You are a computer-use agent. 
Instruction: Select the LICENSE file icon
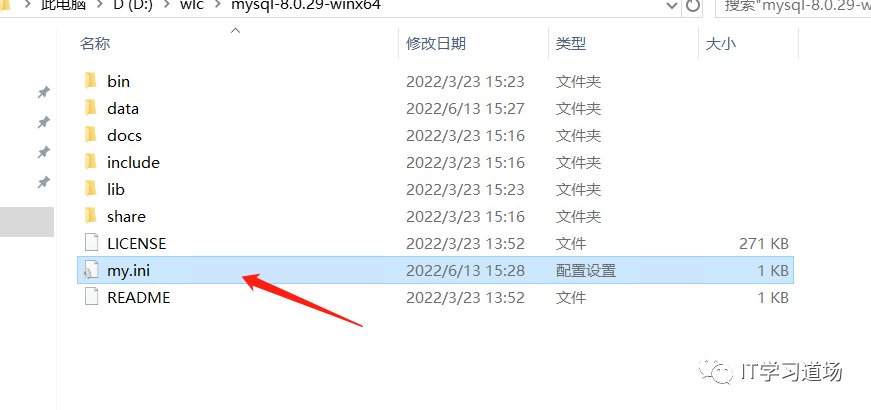pyautogui.click(x=91, y=243)
